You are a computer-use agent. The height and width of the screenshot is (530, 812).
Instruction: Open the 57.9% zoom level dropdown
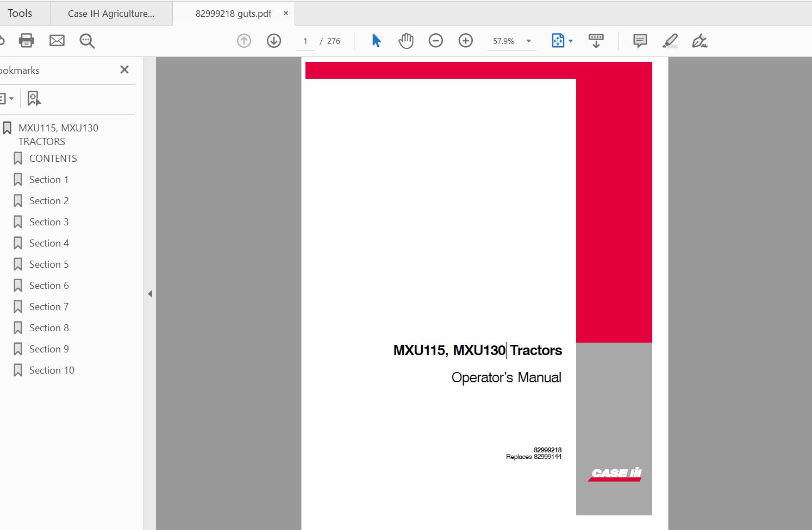point(511,41)
